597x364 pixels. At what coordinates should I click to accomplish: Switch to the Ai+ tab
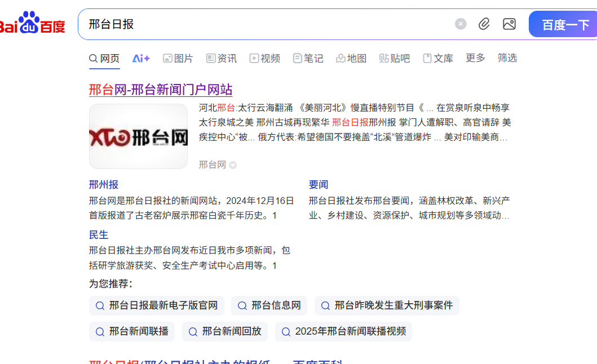click(x=141, y=58)
